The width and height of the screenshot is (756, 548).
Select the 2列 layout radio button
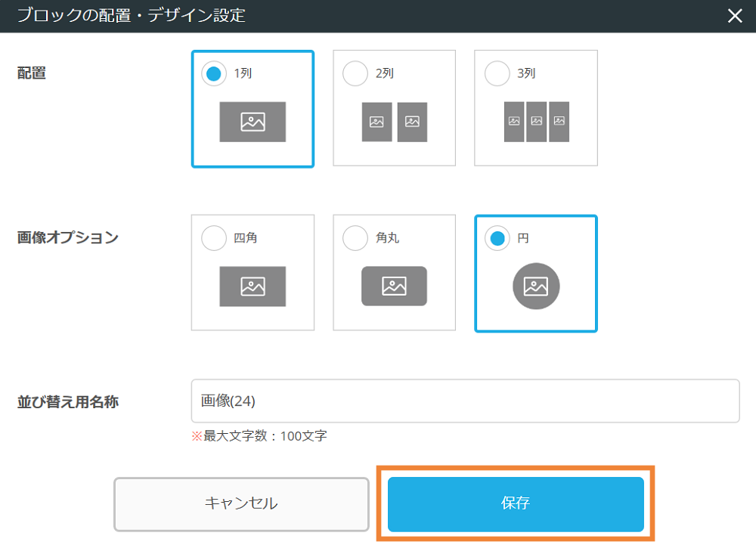(355, 73)
